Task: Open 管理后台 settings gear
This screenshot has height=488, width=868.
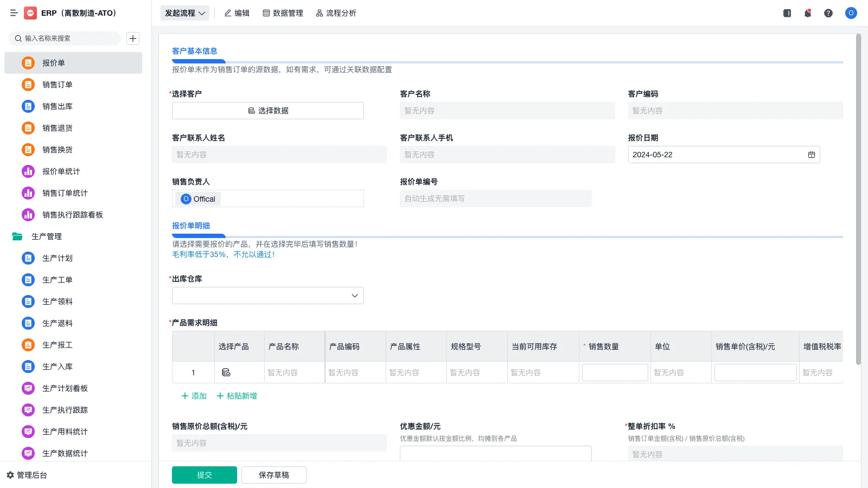Action: tap(10, 475)
